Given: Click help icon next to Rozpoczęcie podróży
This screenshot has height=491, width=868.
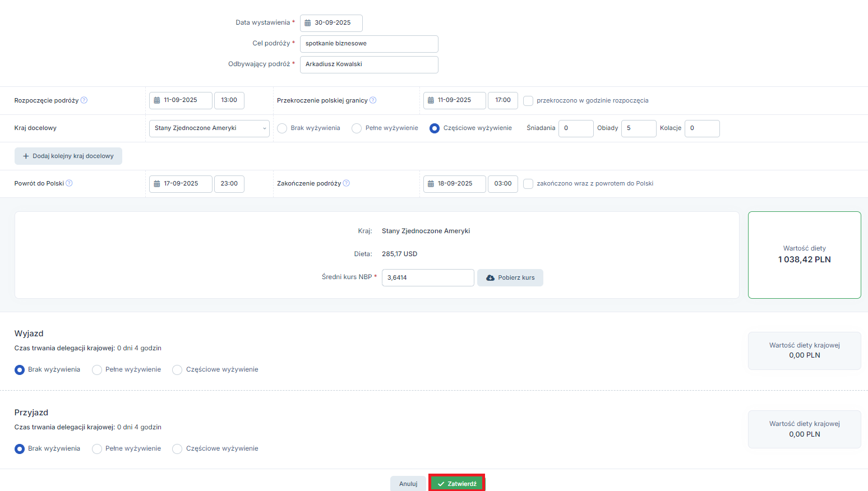Looking at the screenshot, I should [84, 100].
